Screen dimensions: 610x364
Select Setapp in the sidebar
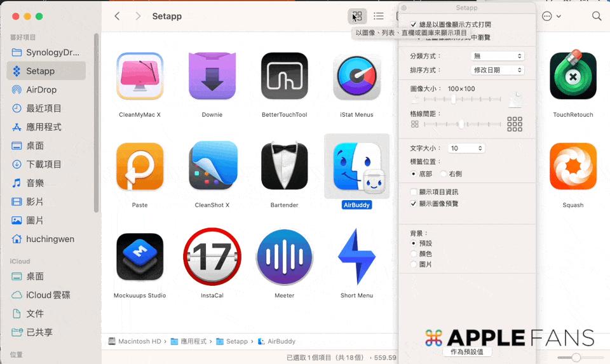point(46,71)
